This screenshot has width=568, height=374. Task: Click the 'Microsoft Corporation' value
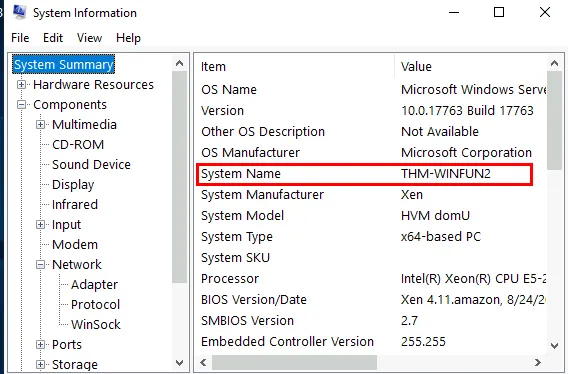click(x=466, y=153)
